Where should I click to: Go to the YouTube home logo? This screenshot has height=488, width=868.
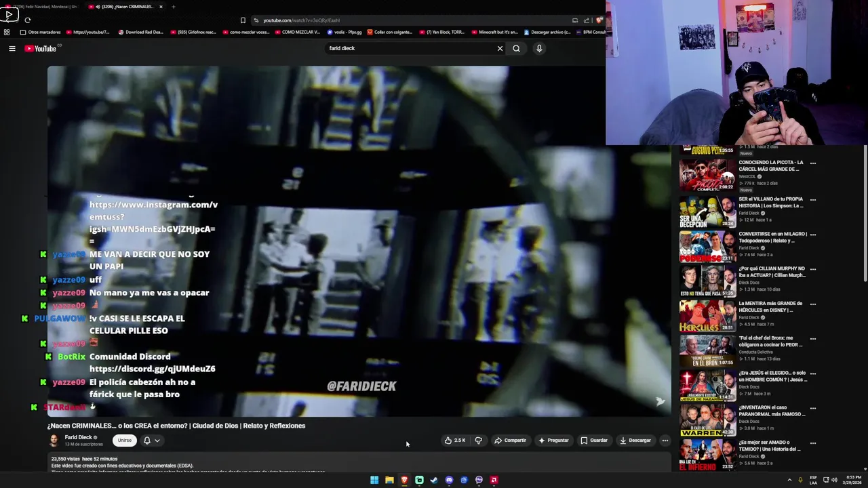(x=41, y=48)
